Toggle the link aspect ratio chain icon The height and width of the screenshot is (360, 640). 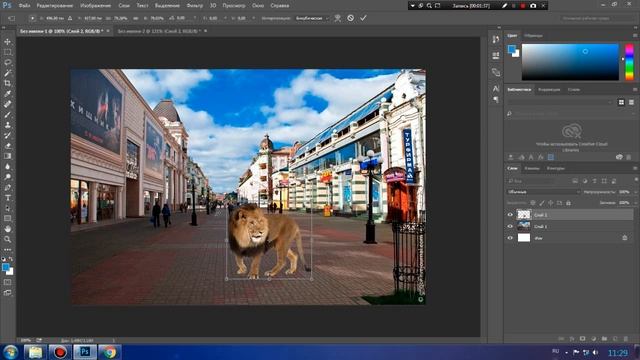(136, 18)
